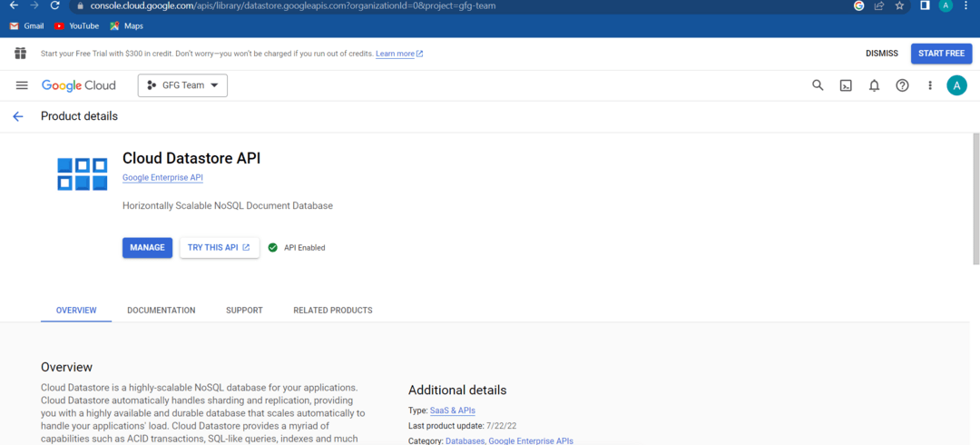
Task: Click the Cloud Datastore API heading
Action: 191,158
